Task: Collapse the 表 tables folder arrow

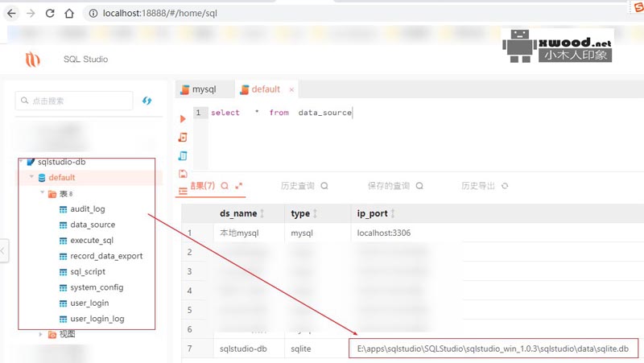Action: click(x=42, y=192)
